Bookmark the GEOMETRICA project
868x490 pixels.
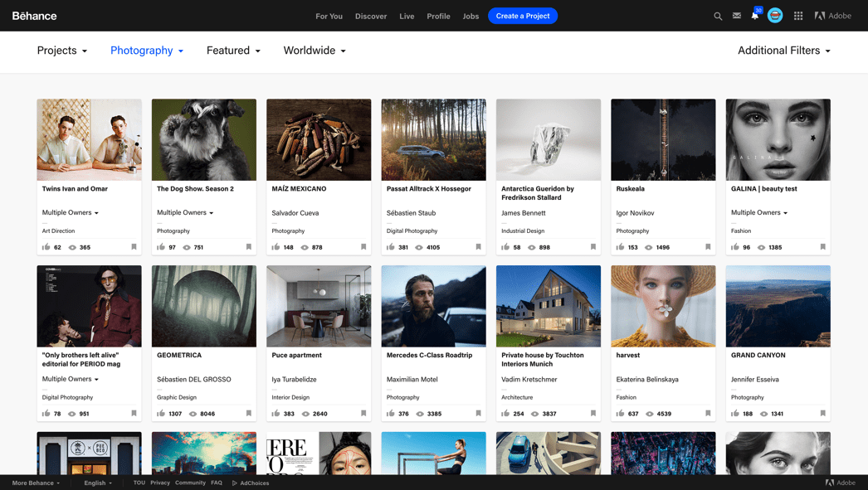pos(248,413)
